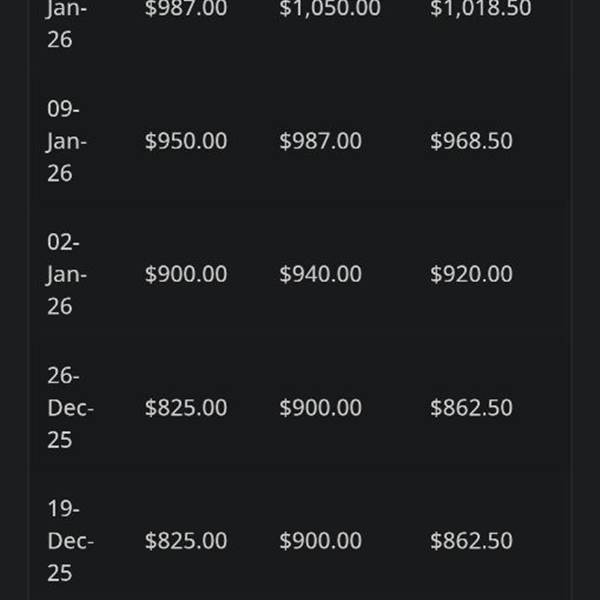Image resolution: width=600 pixels, height=600 pixels.
Task: Click the 09-Jan-26 date cell
Action: point(66,141)
